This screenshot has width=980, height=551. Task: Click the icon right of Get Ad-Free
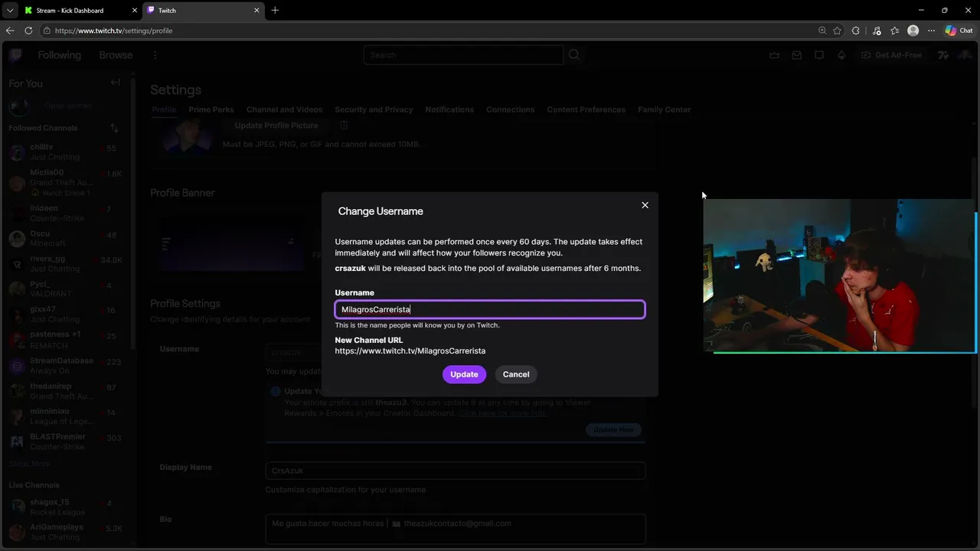942,55
